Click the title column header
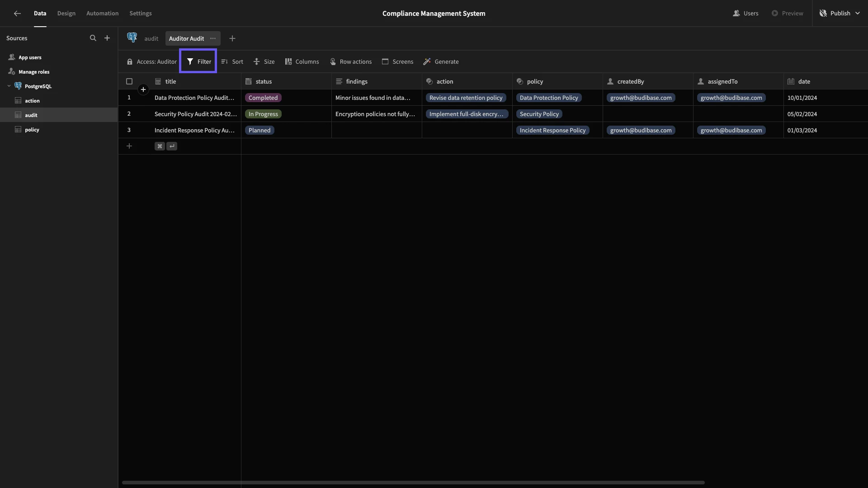This screenshot has width=868, height=488. click(196, 82)
